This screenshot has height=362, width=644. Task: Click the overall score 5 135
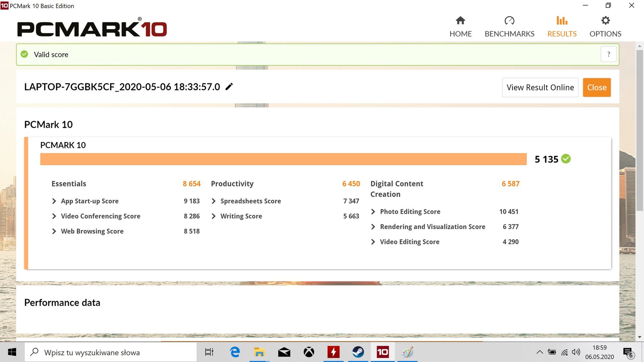547,159
